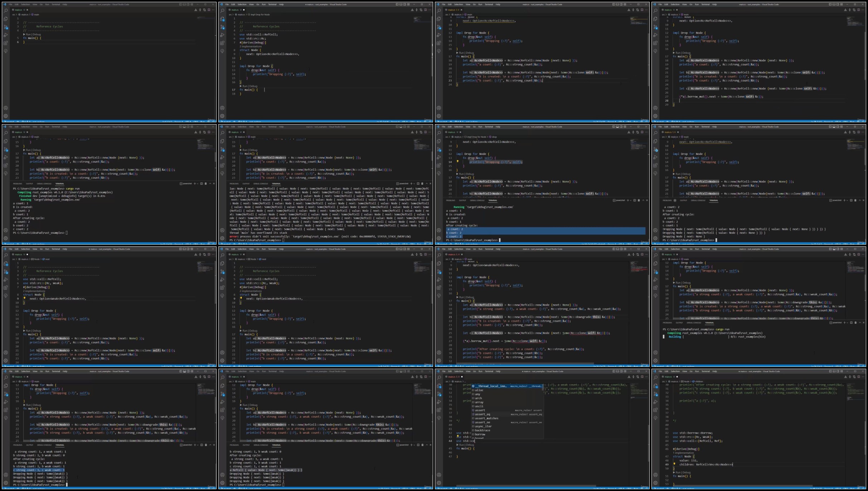The width and height of the screenshot is (868, 491).
Task: Open More Actions ellipsis in the frame showing only fn main
Action: 213,10
